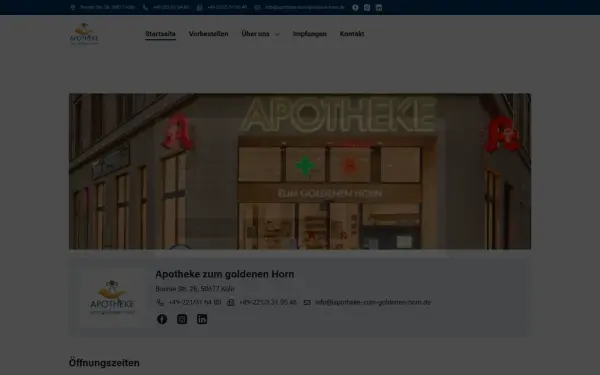600x375 pixels.
Task: Click the fax number in the info card
Action: (268, 302)
